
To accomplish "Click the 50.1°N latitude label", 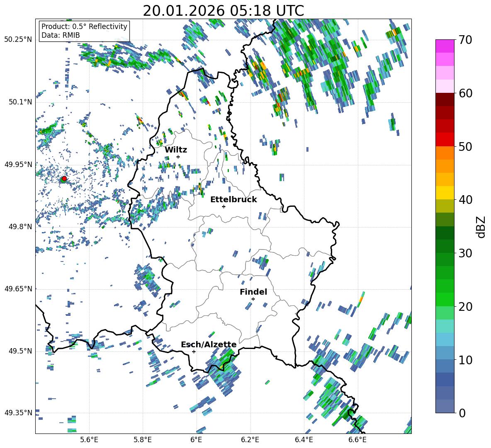I will [20, 102].
